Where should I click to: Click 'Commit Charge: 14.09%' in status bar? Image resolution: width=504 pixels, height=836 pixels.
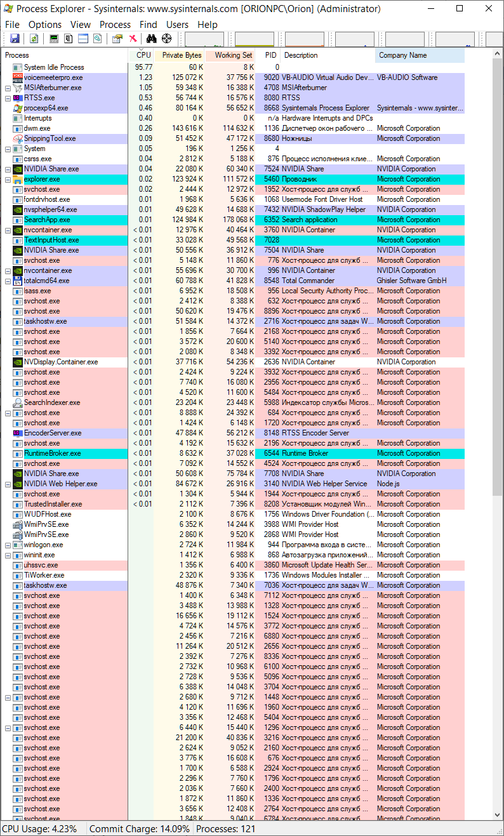(x=139, y=828)
